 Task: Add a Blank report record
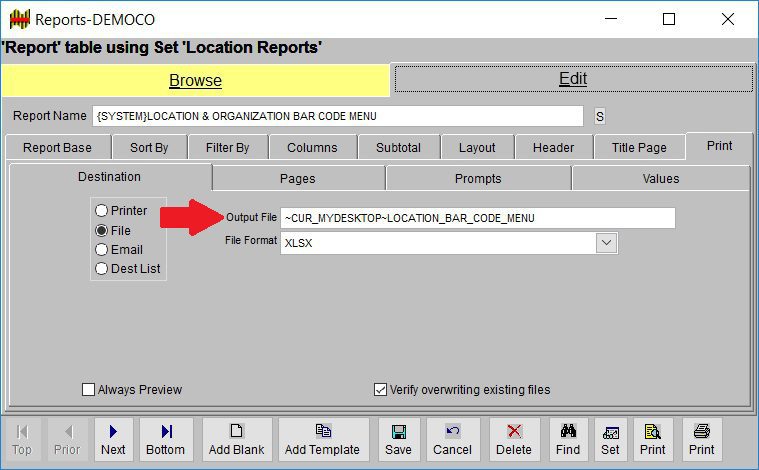[x=237, y=440]
